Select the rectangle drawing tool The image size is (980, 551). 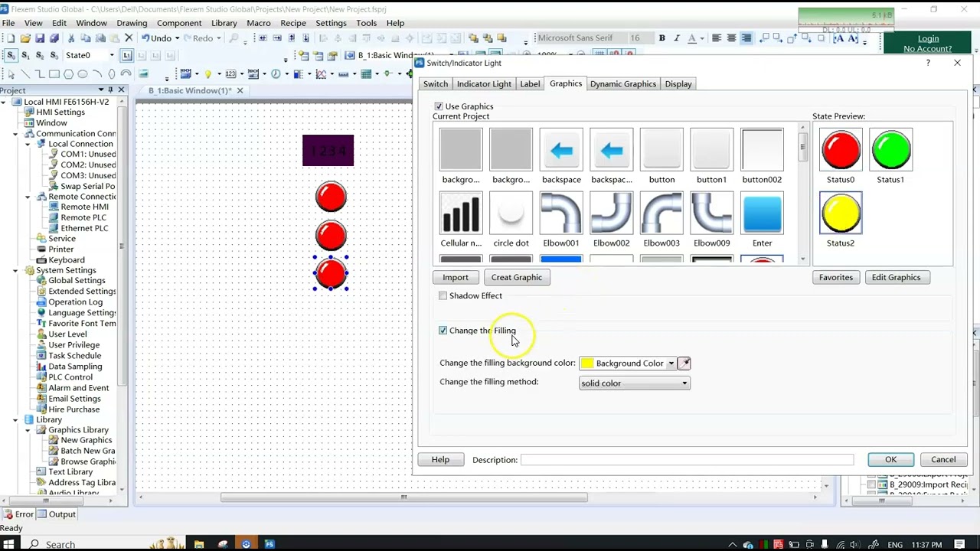pyautogui.click(x=54, y=74)
